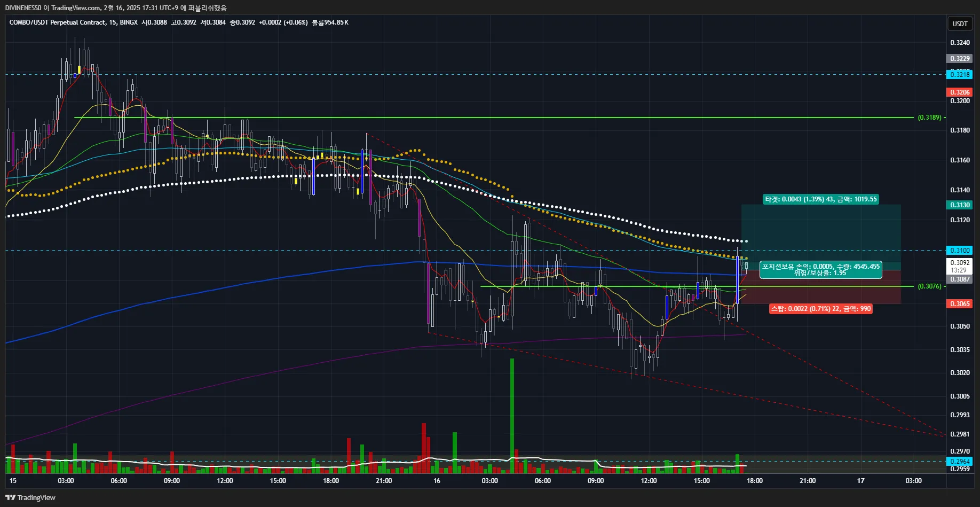Image resolution: width=980 pixels, height=507 pixels.
Task: Click the TradingView logo
Action: click(30, 497)
